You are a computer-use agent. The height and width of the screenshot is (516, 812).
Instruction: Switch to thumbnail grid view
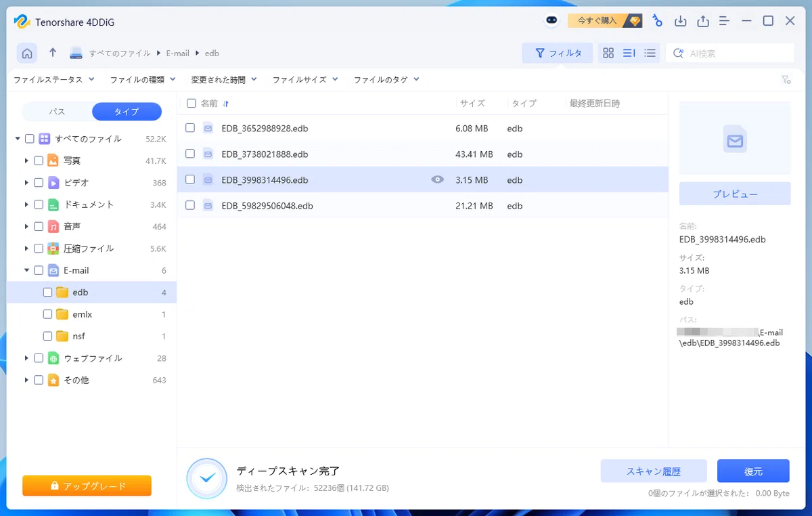[608, 53]
